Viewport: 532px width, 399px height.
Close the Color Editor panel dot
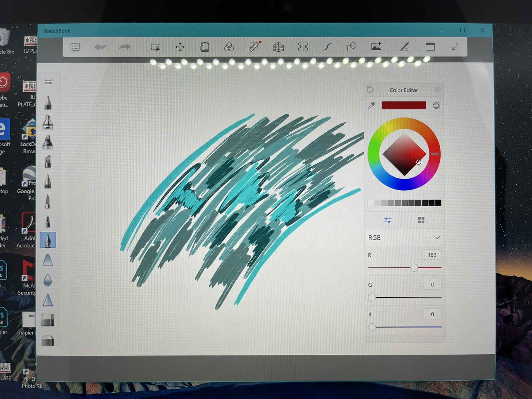coord(438,90)
